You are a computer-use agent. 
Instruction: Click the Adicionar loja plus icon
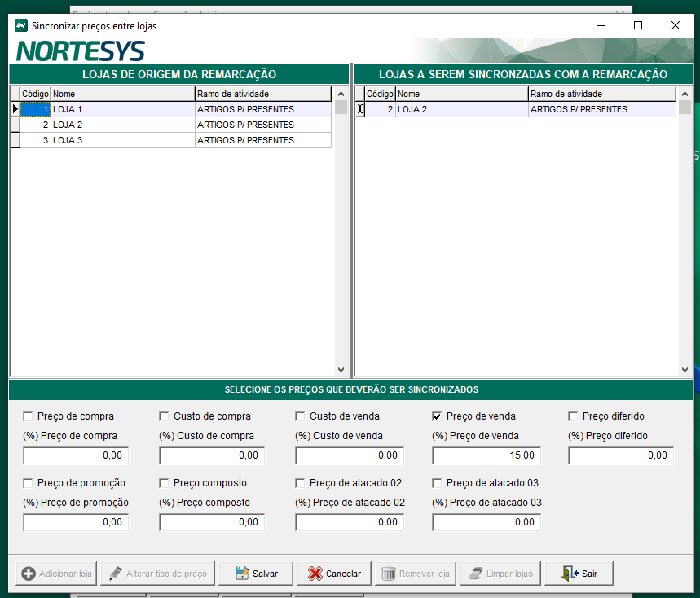click(x=29, y=574)
